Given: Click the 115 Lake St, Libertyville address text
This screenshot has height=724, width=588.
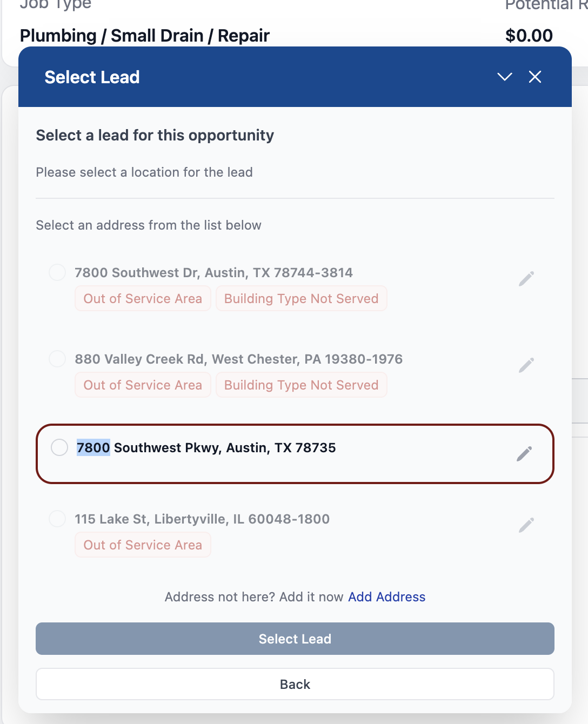Looking at the screenshot, I should (x=202, y=519).
